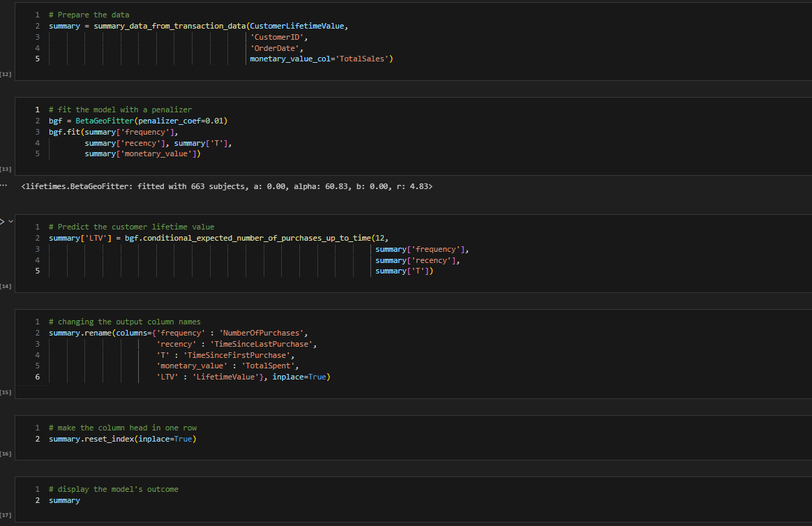Click summary['T']) in prediction cell
The image size is (812, 526).
click(x=404, y=271)
